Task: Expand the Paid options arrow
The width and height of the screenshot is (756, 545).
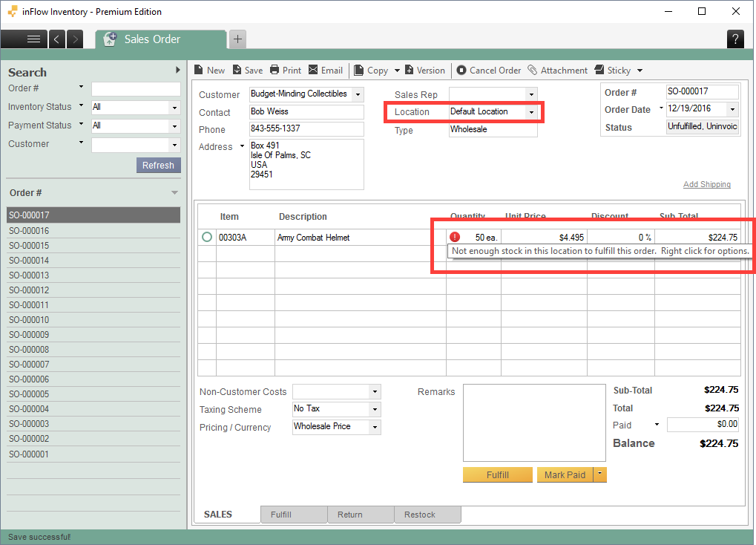Action: click(657, 424)
